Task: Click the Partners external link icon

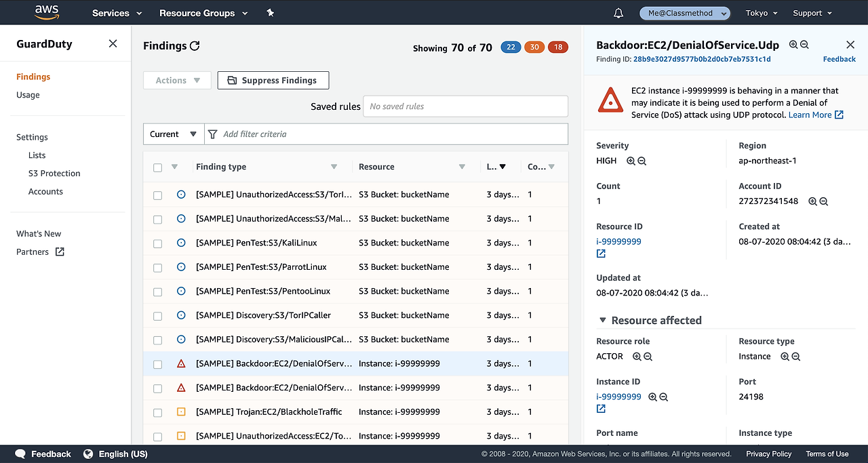Action: (60, 251)
